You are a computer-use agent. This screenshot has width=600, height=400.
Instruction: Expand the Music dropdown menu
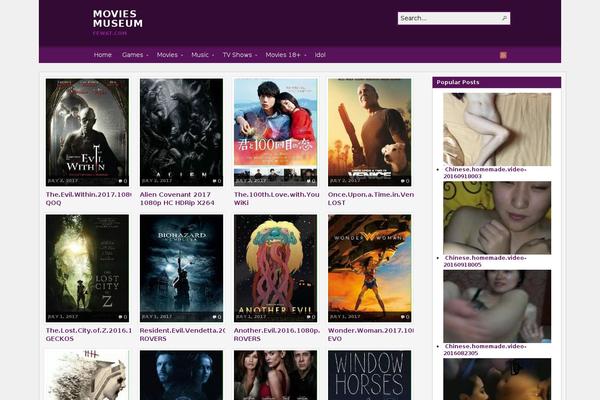[x=202, y=55]
